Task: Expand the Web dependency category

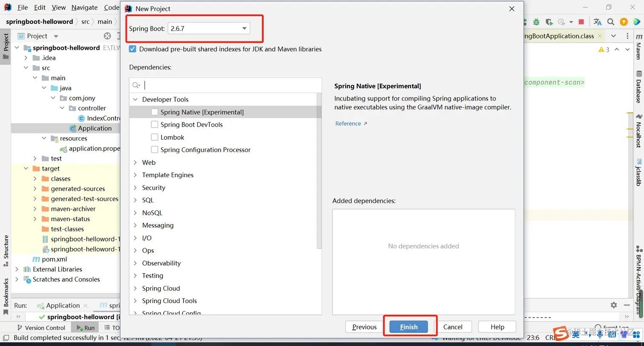Action: pyautogui.click(x=135, y=162)
